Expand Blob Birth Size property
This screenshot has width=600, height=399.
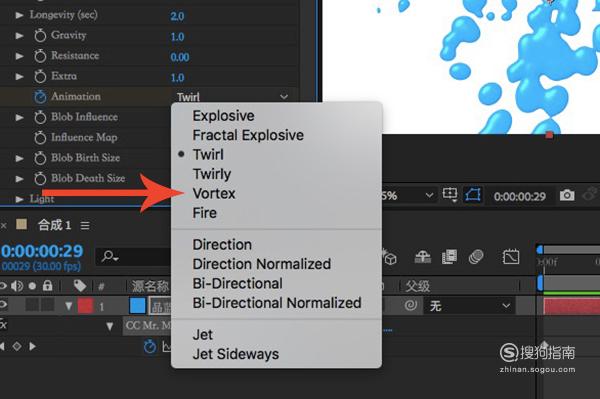coord(19,158)
